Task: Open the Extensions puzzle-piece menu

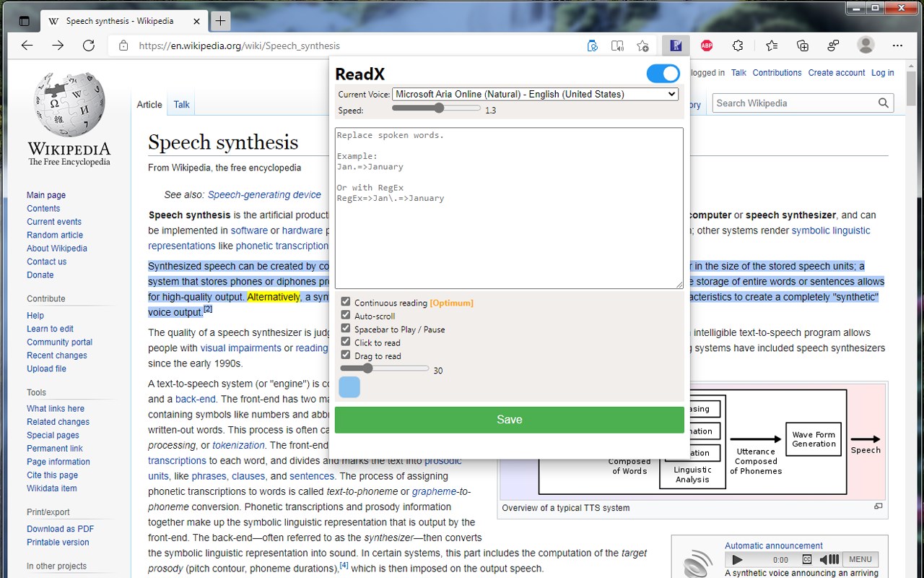Action: [738, 46]
